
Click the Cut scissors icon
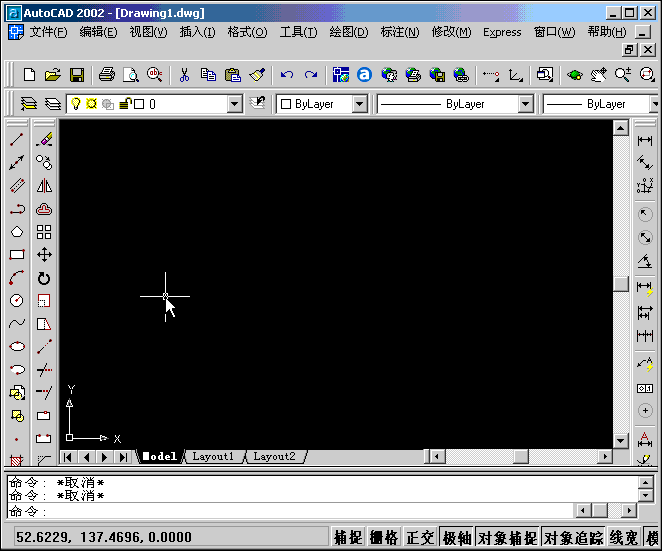coord(184,75)
